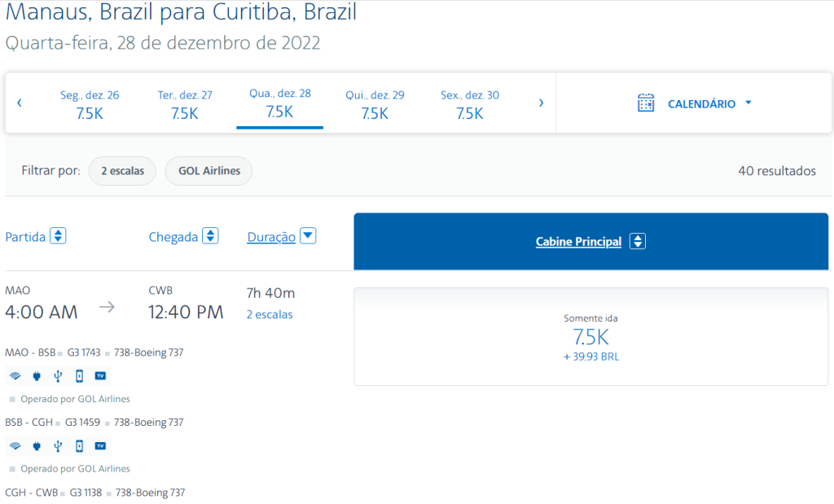
Task: Apply the 2 escalas filter
Action: 122,171
